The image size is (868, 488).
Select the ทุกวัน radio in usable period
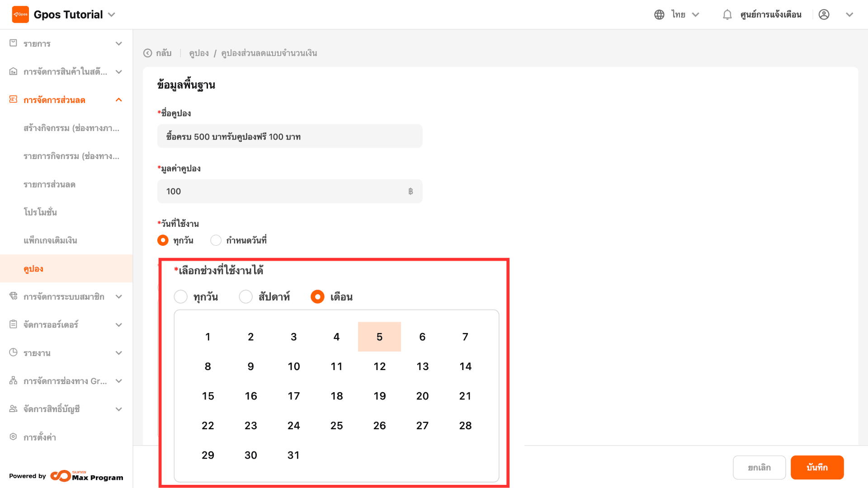click(x=181, y=297)
